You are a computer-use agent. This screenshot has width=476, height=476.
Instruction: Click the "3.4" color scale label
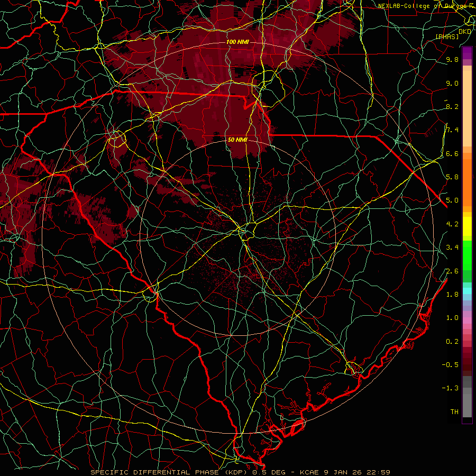pyautogui.click(x=452, y=248)
